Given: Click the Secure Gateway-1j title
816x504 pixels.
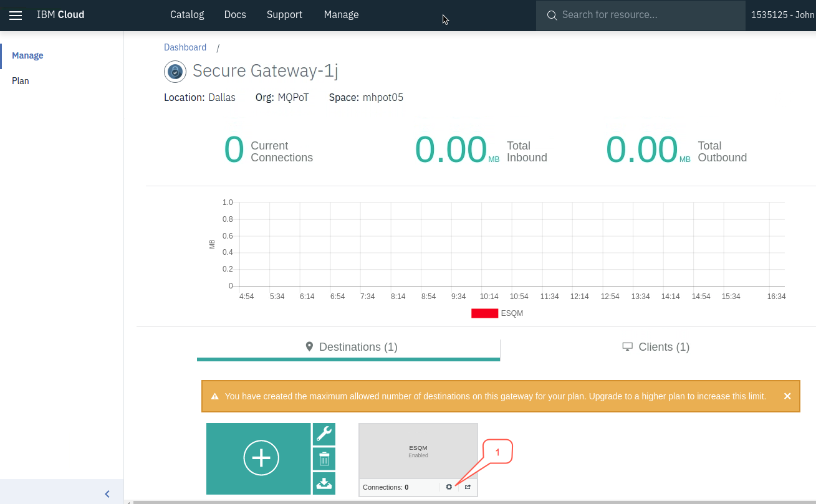Looking at the screenshot, I should point(266,71).
